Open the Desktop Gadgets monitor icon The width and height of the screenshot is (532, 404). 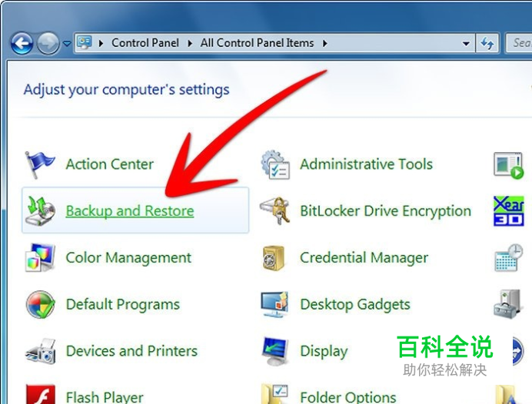tap(274, 304)
